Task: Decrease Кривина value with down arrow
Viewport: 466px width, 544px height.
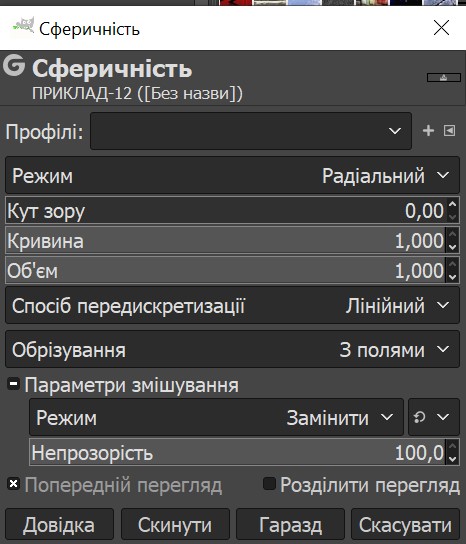Action: point(452,247)
